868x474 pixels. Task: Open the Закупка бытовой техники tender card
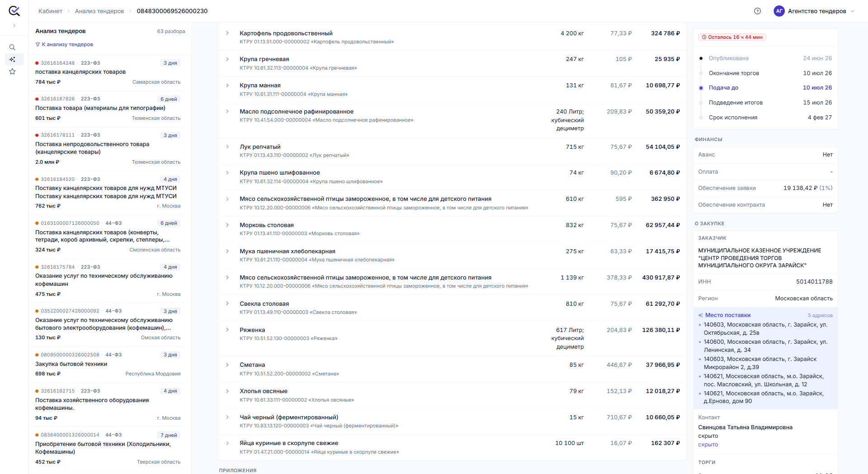tap(108, 364)
